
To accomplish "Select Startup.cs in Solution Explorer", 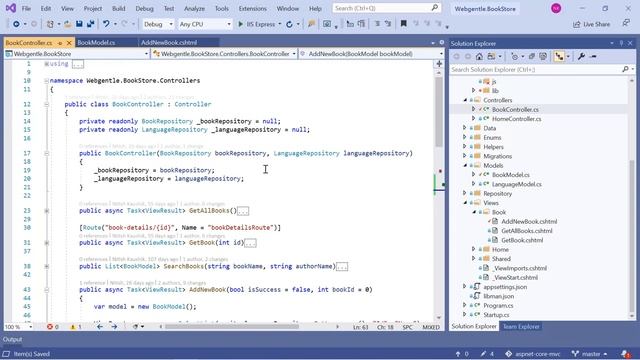I will coord(496,315).
